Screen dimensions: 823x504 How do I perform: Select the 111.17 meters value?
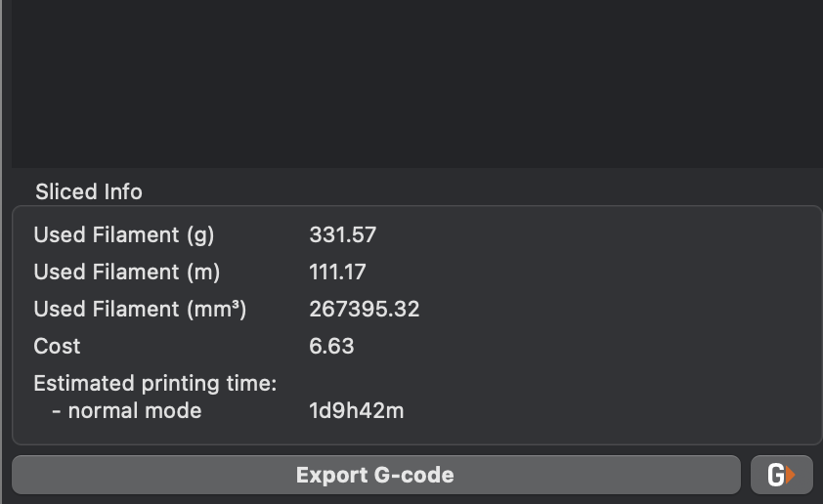click(x=337, y=273)
